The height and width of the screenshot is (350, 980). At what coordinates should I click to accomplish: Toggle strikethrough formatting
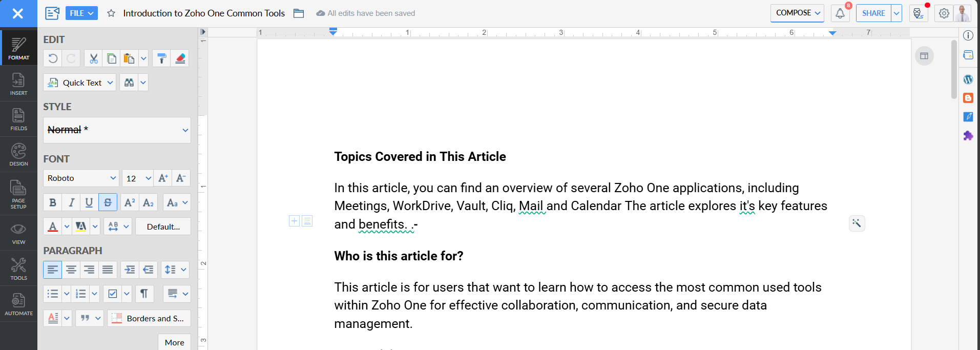pyautogui.click(x=108, y=202)
